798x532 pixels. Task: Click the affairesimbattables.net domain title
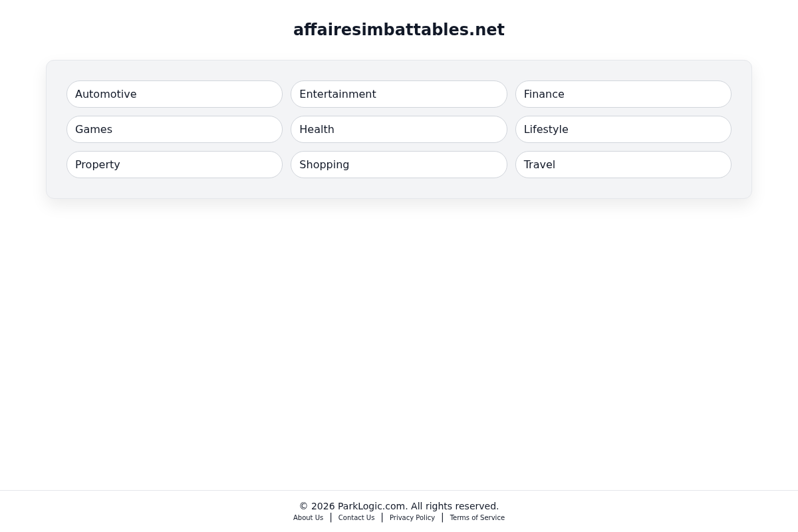click(399, 29)
